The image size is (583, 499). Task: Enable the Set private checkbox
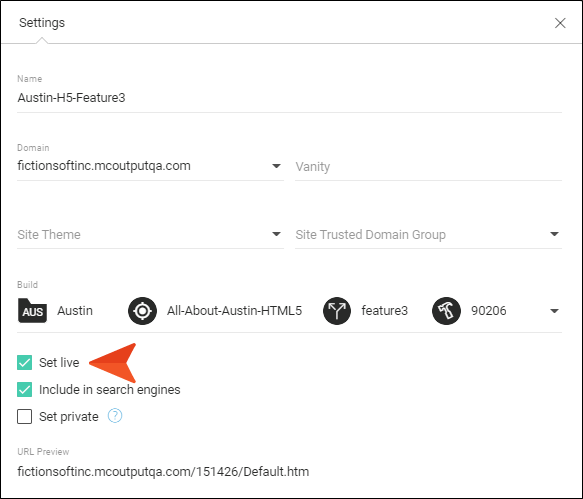pyautogui.click(x=25, y=416)
